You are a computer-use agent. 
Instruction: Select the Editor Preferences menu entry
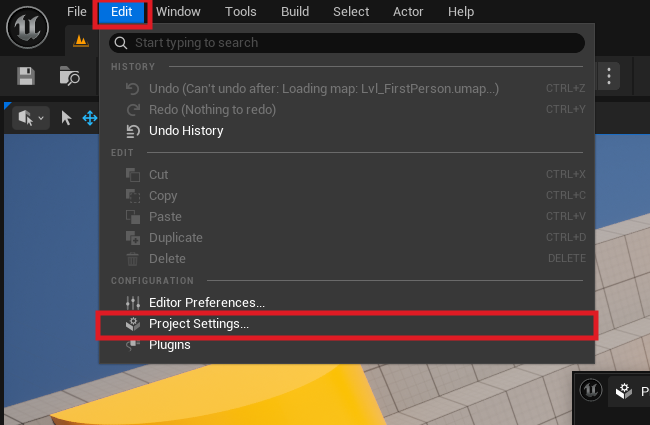(206, 302)
